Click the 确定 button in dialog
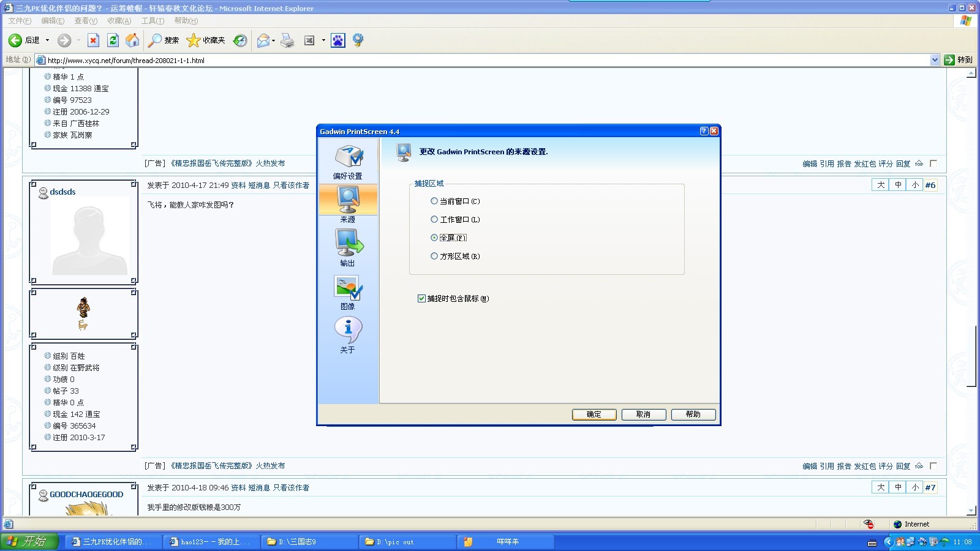The image size is (980, 551). tap(594, 414)
